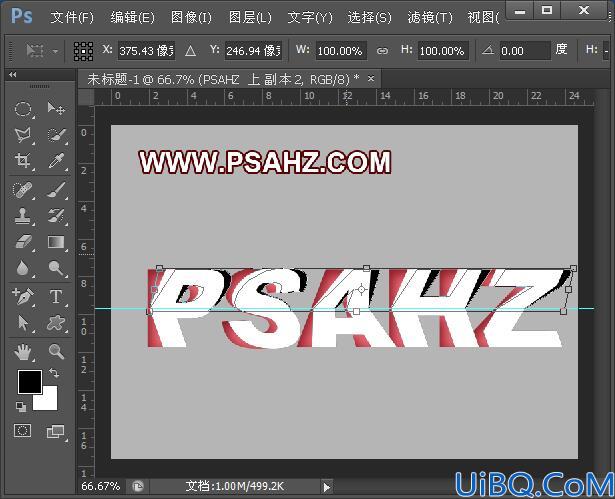
Task: Click the reference point location grid
Action: 84,51
